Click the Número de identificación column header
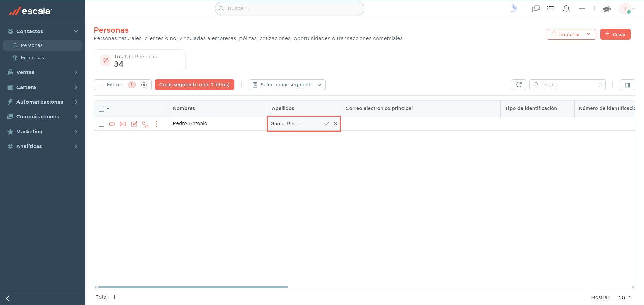This screenshot has width=644, height=305. pyautogui.click(x=605, y=109)
